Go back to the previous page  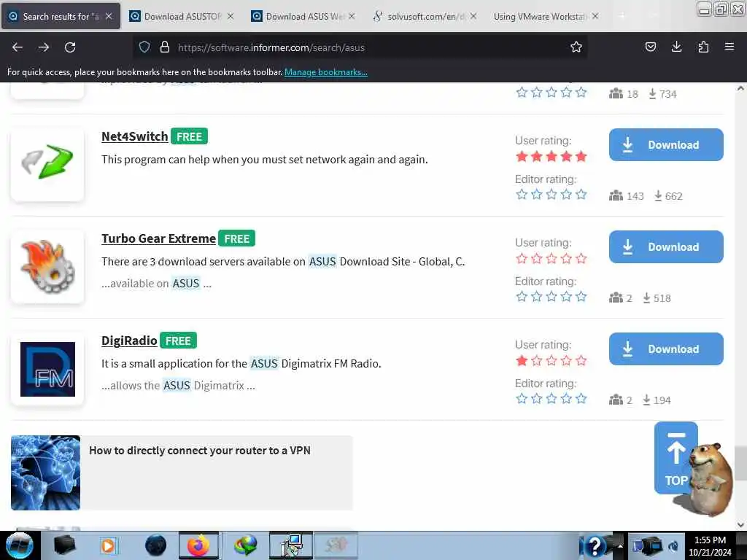pos(18,47)
